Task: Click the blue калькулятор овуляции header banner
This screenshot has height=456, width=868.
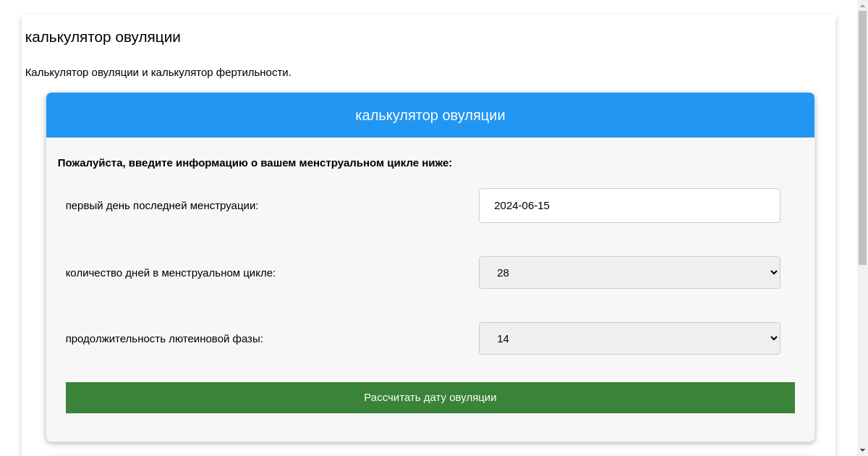Action: (x=430, y=116)
